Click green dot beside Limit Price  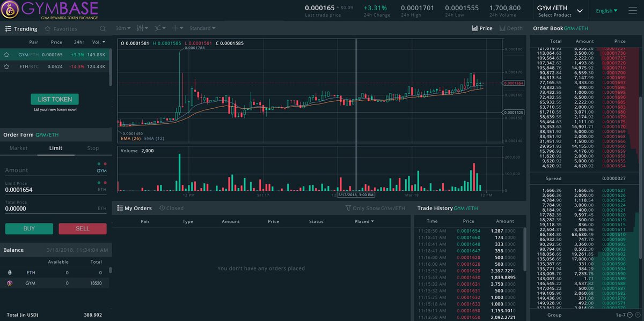(x=99, y=183)
